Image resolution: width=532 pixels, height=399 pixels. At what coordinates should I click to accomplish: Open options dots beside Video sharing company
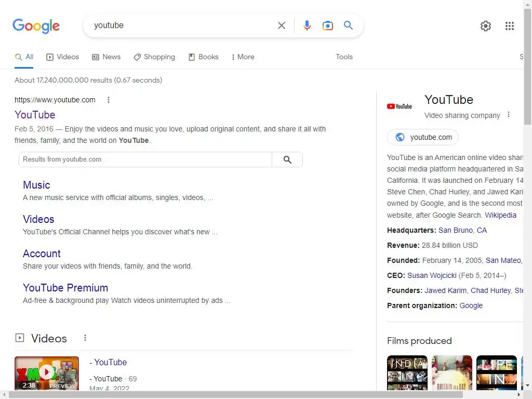coord(508,115)
